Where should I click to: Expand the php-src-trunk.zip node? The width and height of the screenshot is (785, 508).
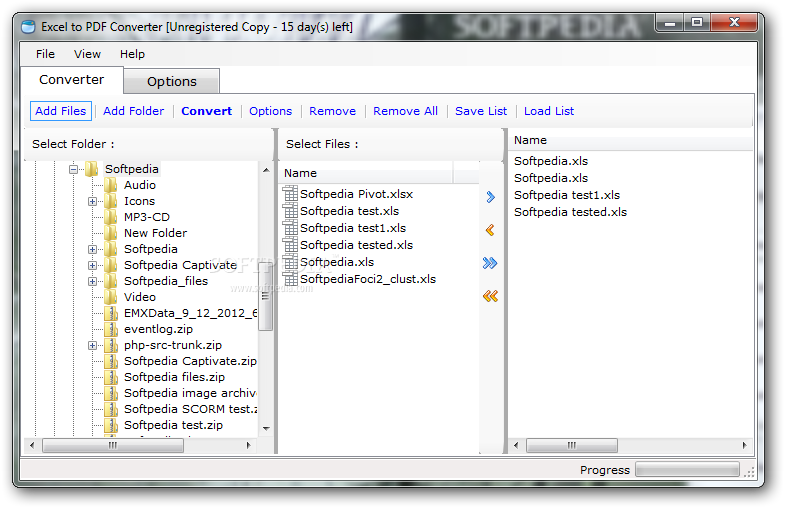92,346
